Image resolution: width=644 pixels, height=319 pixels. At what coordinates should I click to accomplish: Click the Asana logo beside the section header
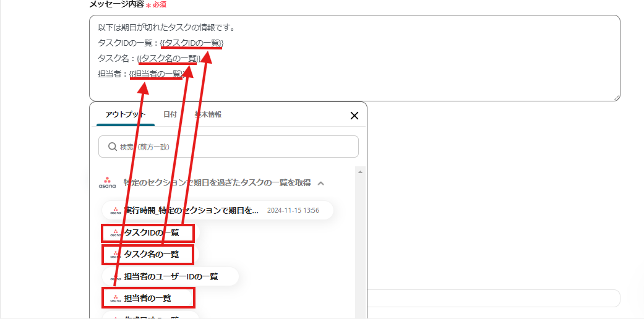click(x=107, y=182)
